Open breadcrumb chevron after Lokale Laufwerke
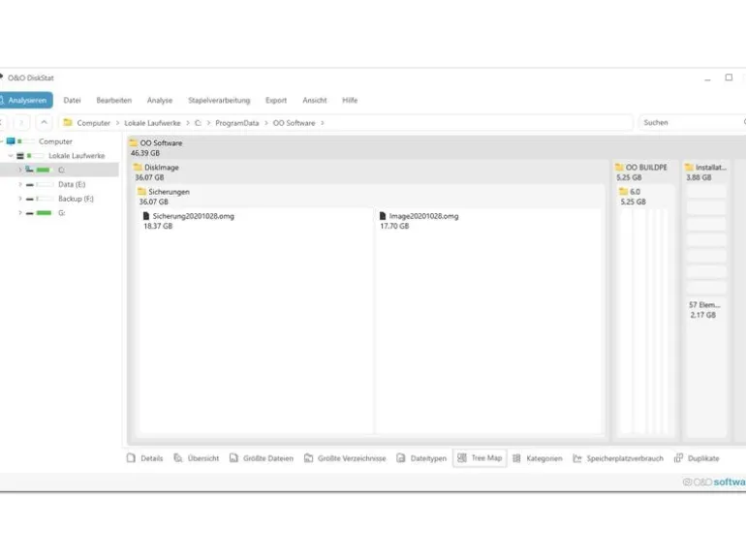The width and height of the screenshot is (746, 560). coord(187,123)
